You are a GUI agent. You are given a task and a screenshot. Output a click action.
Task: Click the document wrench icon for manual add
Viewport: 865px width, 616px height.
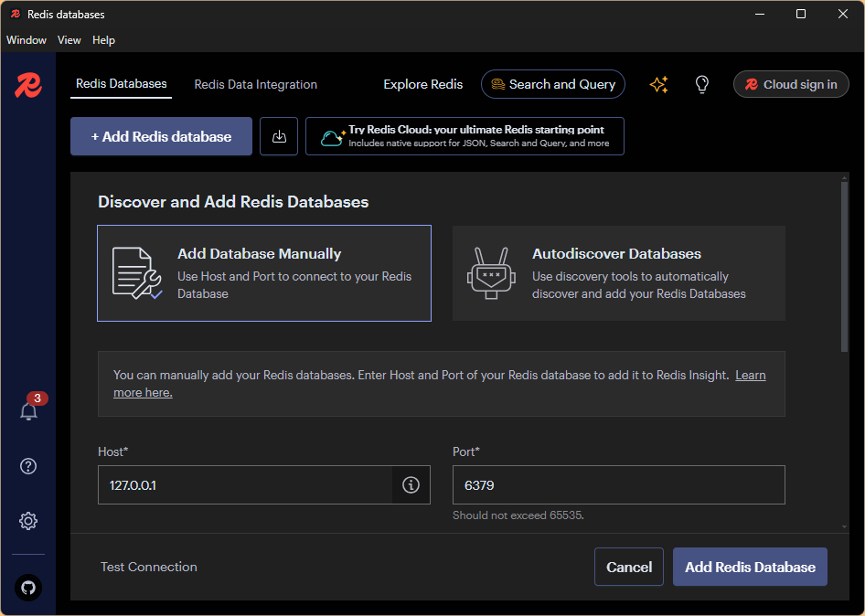137,273
